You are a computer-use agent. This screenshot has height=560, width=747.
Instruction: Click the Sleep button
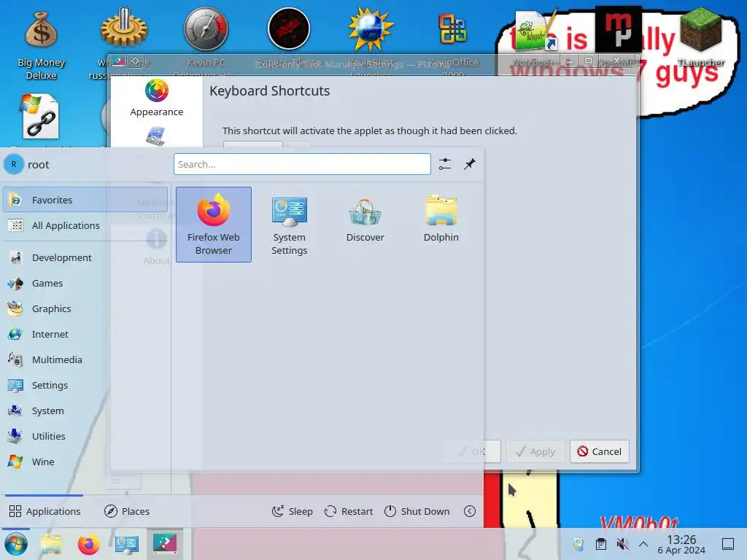[x=292, y=511]
